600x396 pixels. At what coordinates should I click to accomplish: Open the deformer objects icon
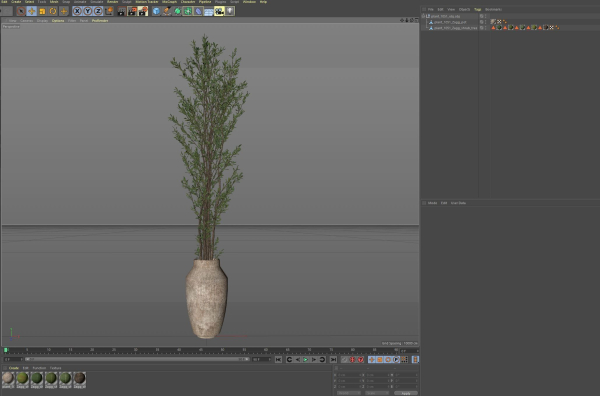click(198, 11)
